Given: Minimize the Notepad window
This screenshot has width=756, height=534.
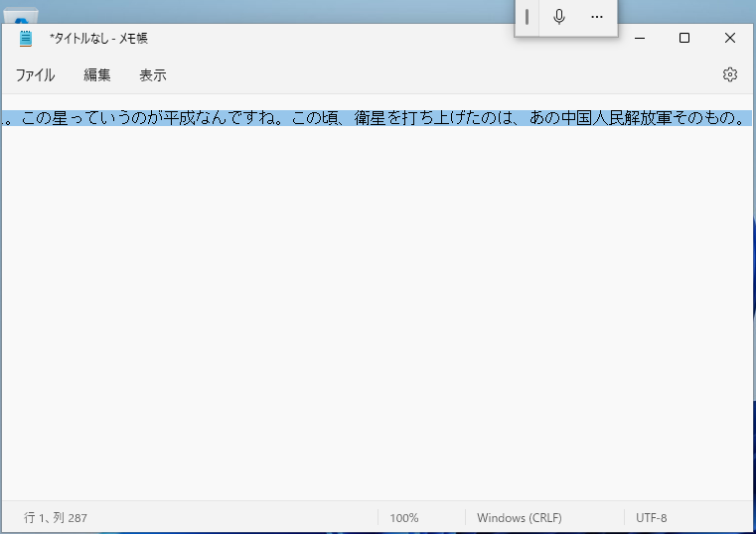Looking at the screenshot, I should (640, 38).
